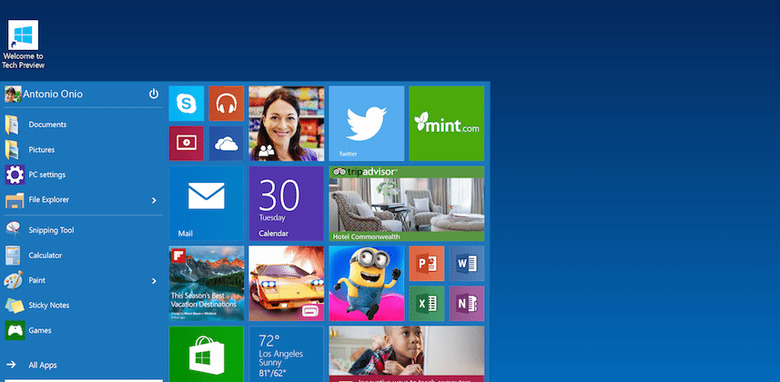Screen dimensions: 780x382
Task: Launch the Music headphones tile
Action: point(226,103)
